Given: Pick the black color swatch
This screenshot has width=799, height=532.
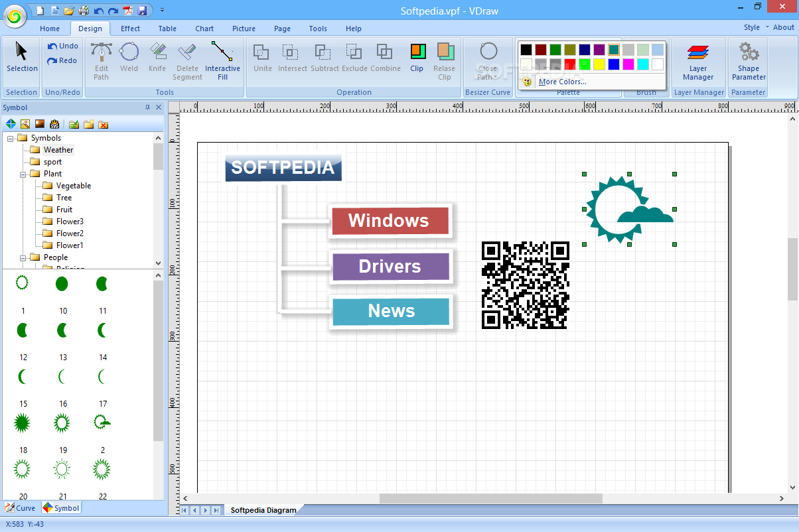Looking at the screenshot, I should [x=526, y=50].
